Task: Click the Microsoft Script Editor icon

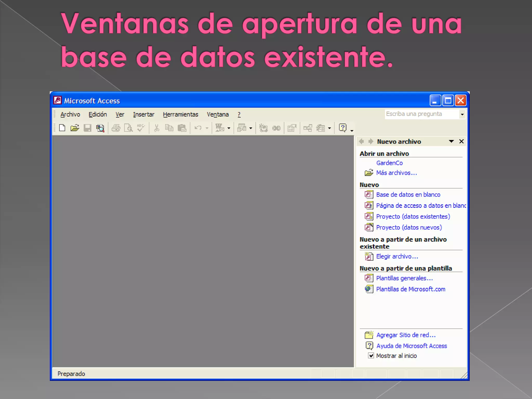Action: (276, 128)
